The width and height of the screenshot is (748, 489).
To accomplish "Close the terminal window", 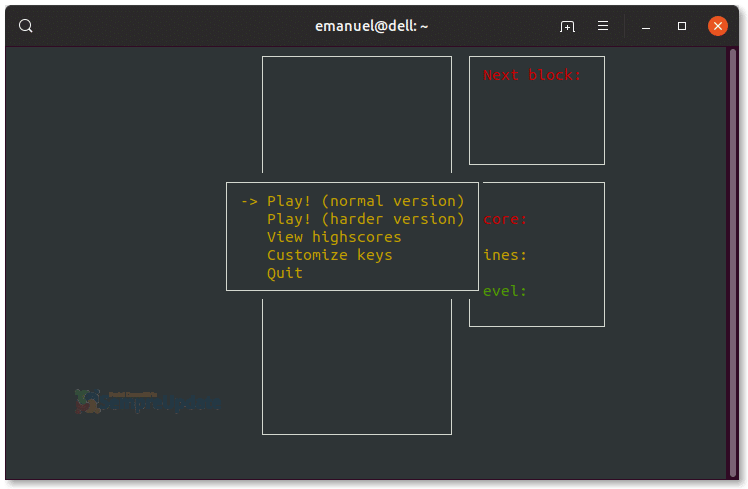I will coord(717,26).
